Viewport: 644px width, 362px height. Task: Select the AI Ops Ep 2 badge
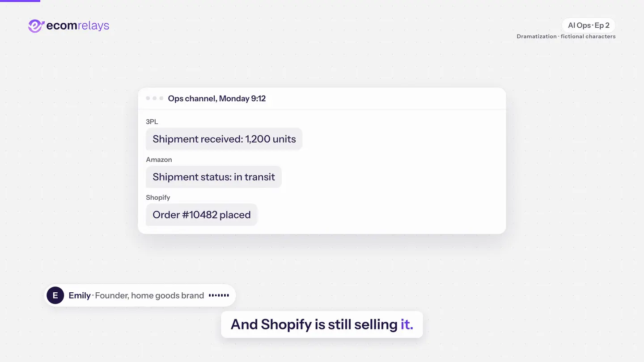pyautogui.click(x=589, y=25)
